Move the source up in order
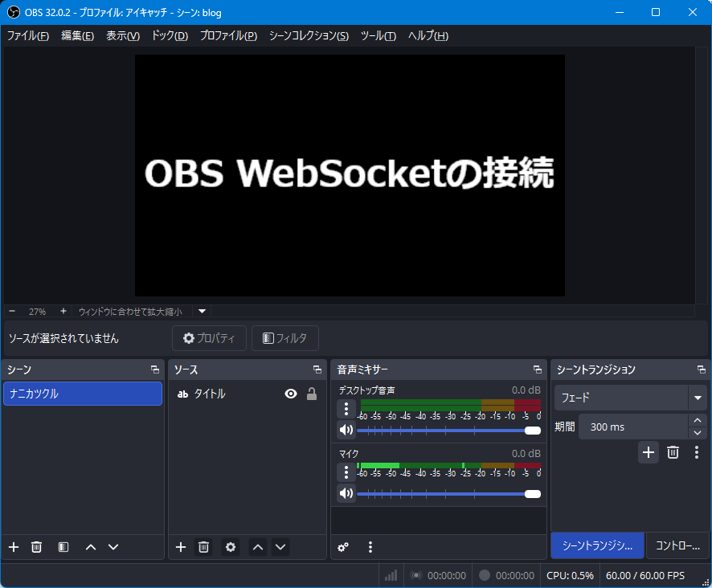The width and height of the screenshot is (712, 588). 257,547
